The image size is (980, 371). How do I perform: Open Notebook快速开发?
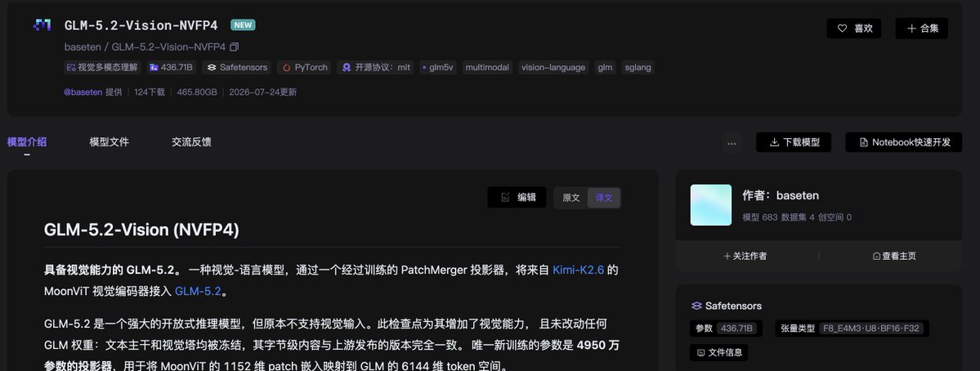point(904,142)
